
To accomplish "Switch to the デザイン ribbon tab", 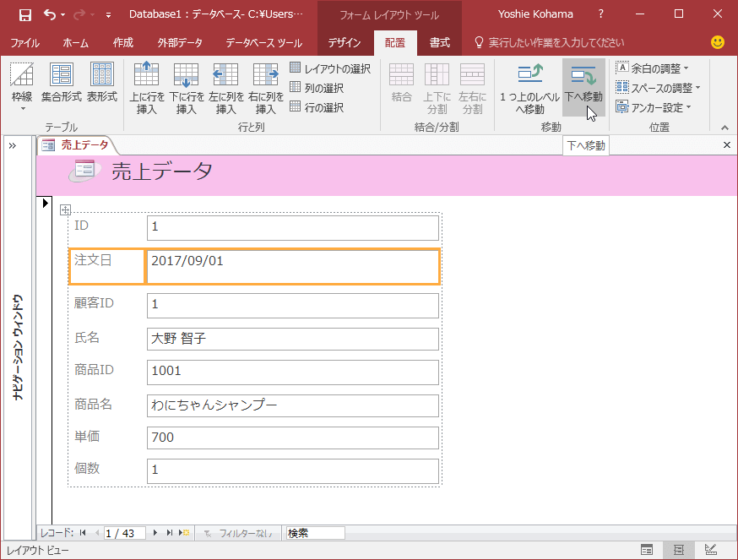I will [344, 43].
